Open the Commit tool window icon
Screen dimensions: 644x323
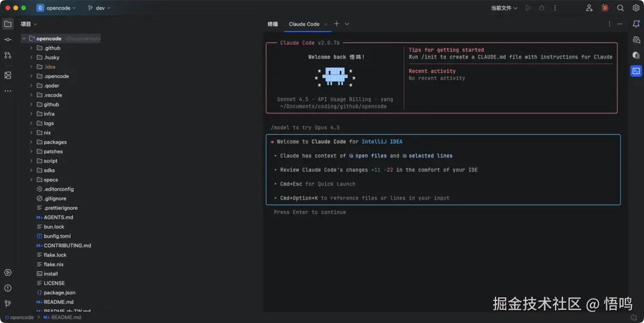8,39
